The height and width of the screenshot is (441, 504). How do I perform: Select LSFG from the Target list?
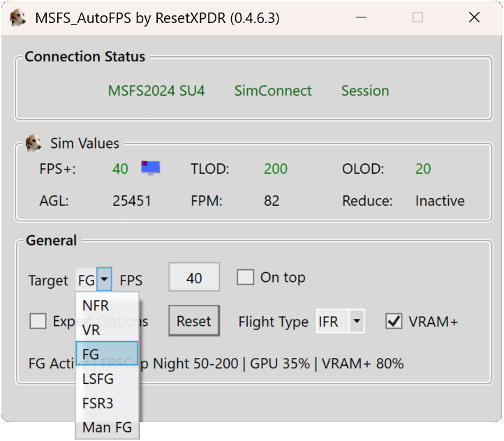pyautogui.click(x=107, y=379)
